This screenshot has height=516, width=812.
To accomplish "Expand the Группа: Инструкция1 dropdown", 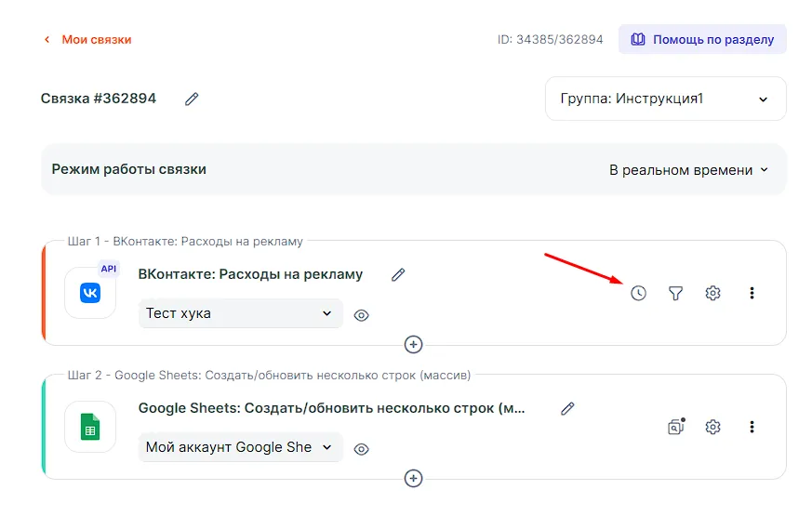I will (665, 99).
